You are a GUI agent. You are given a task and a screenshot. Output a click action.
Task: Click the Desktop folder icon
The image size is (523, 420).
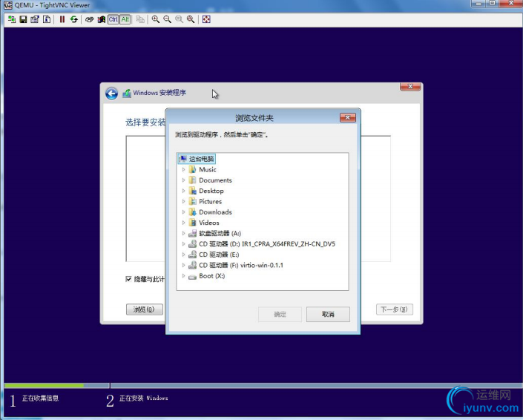pyautogui.click(x=192, y=191)
